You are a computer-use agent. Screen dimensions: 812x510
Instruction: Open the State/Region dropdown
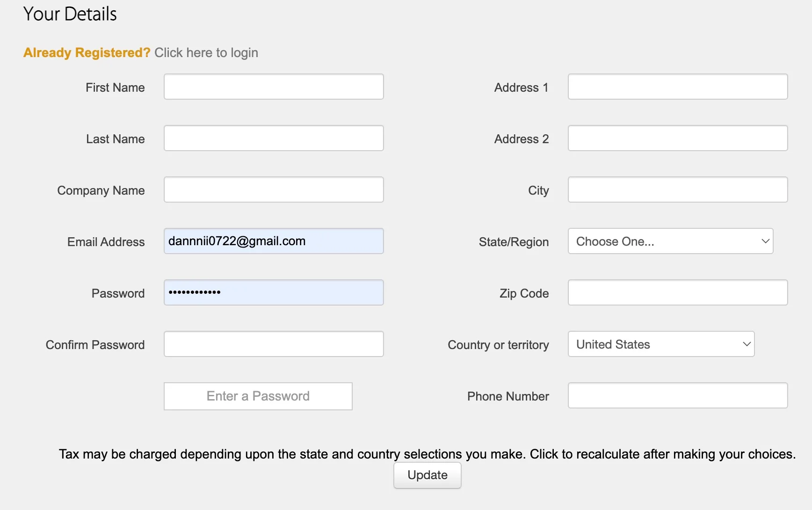pyautogui.click(x=670, y=241)
